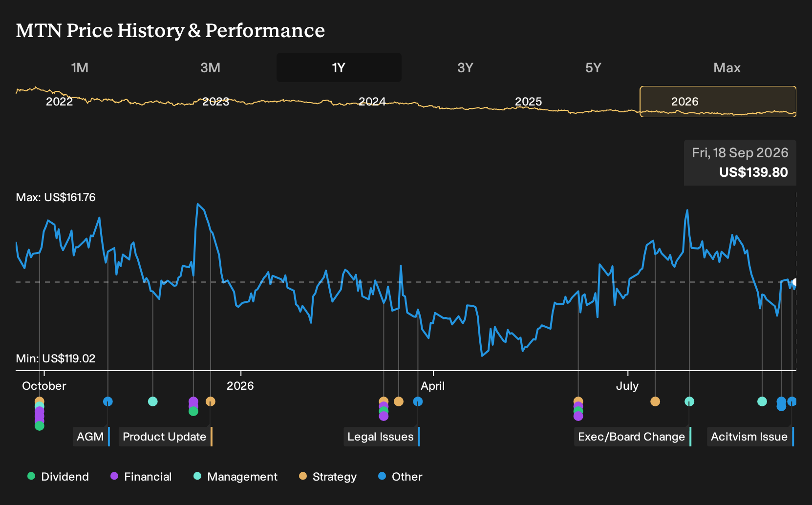Open the Acitvism Issue event label
Viewport: 812px width, 505px height.
click(x=750, y=437)
